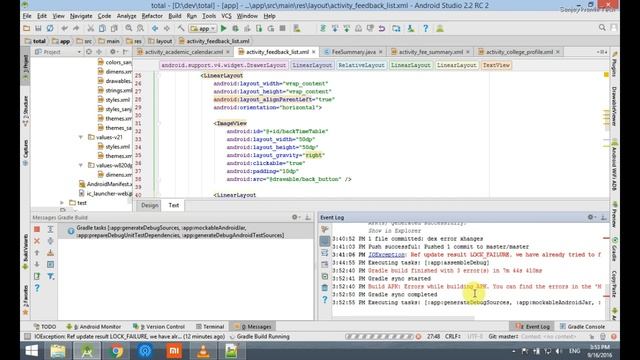Open the Android Monitor tool window

pyautogui.click(x=93, y=327)
